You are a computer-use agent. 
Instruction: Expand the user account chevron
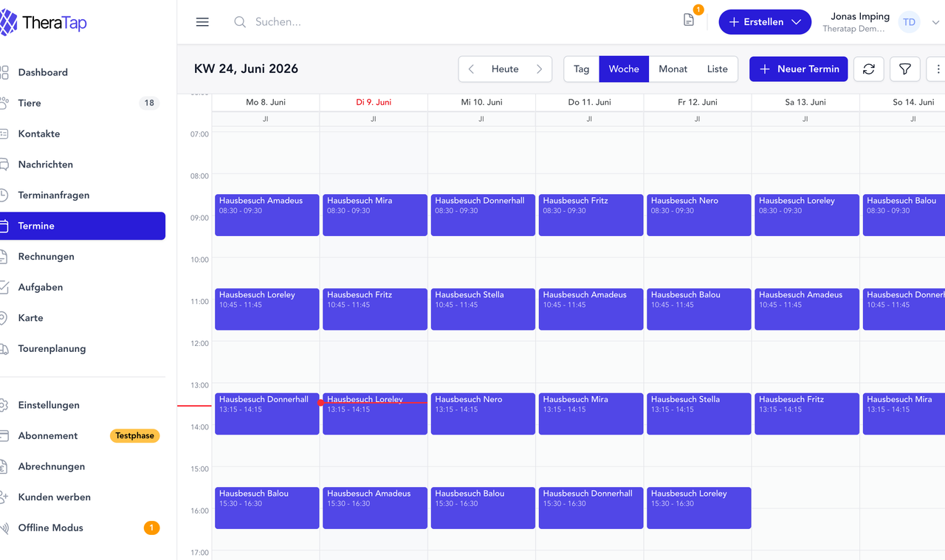(x=935, y=23)
